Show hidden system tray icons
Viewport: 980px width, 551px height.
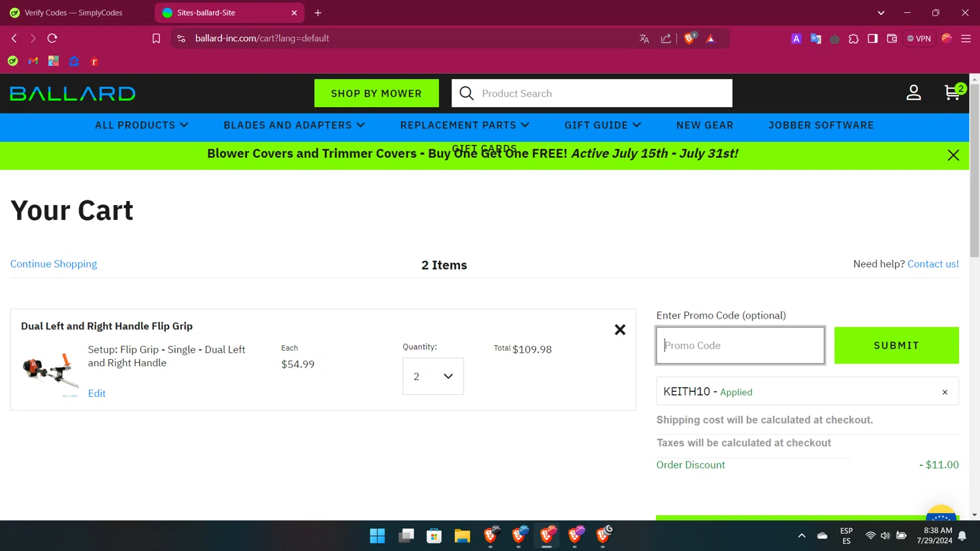(x=802, y=536)
